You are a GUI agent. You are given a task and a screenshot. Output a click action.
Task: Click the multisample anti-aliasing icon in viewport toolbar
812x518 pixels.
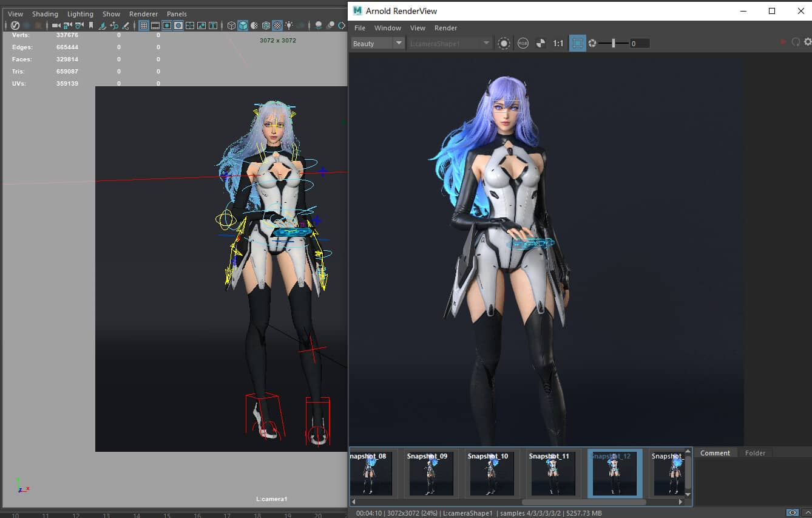coord(342,26)
